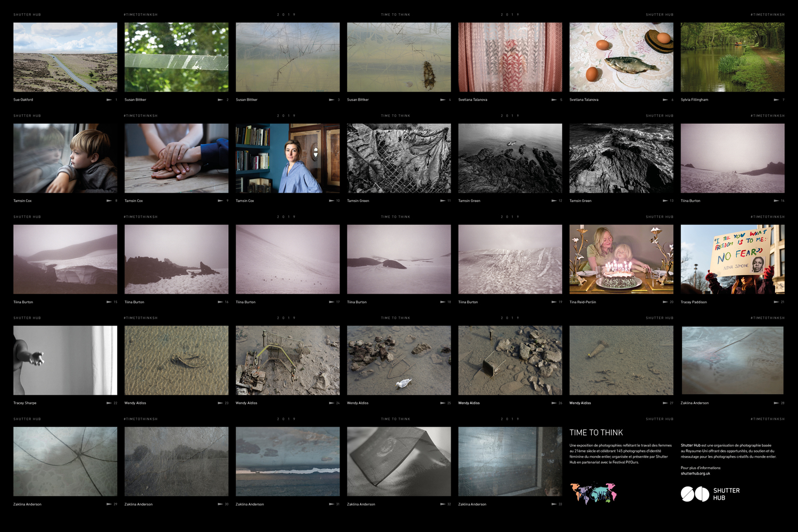Viewport: 798px width, 532px height.
Task: Click the 'Sylvia Fillingham' photographer name
Action: (694, 100)
